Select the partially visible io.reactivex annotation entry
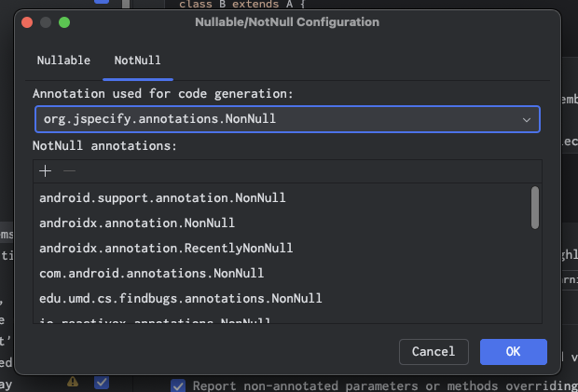 click(155, 320)
